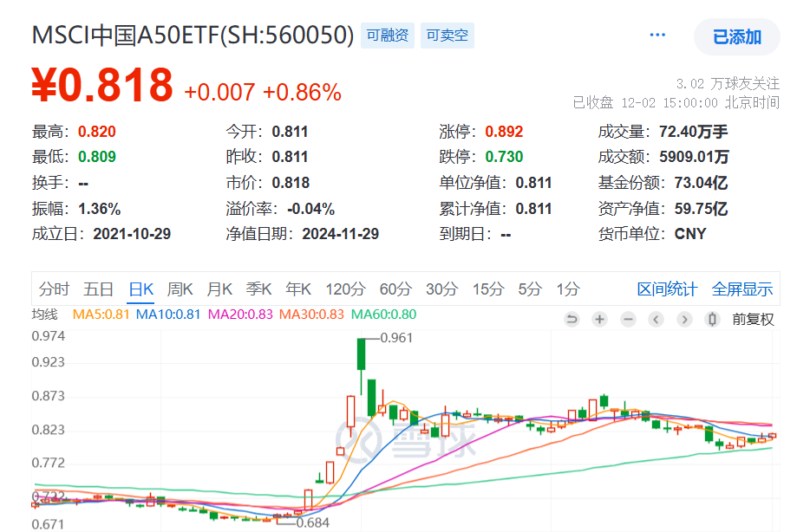810x532 pixels.
Task: Switch to the 周K tab
Action: coord(180,289)
